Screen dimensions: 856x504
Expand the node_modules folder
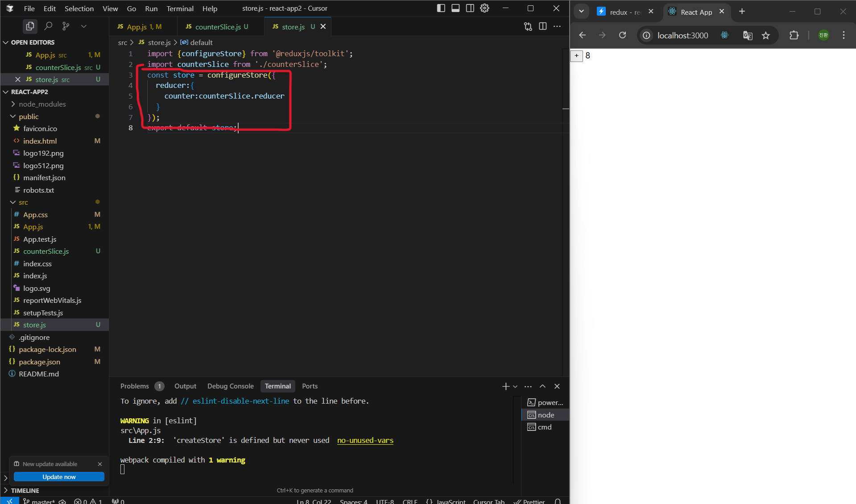[x=42, y=104]
